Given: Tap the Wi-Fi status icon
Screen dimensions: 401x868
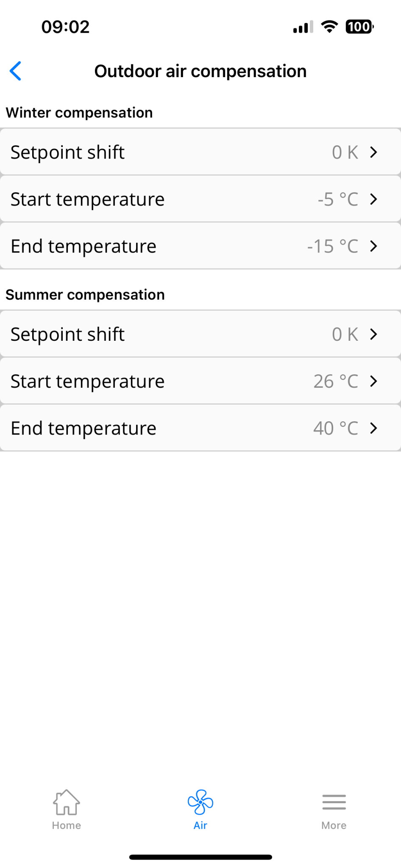Looking at the screenshot, I should point(329,27).
